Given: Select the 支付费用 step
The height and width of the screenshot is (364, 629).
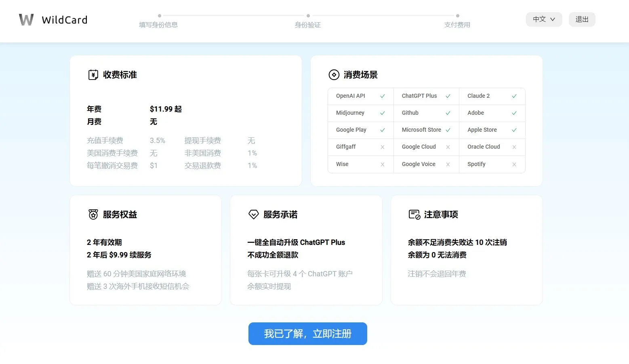Looking at the screenshot, I should [x=457, y=25].
